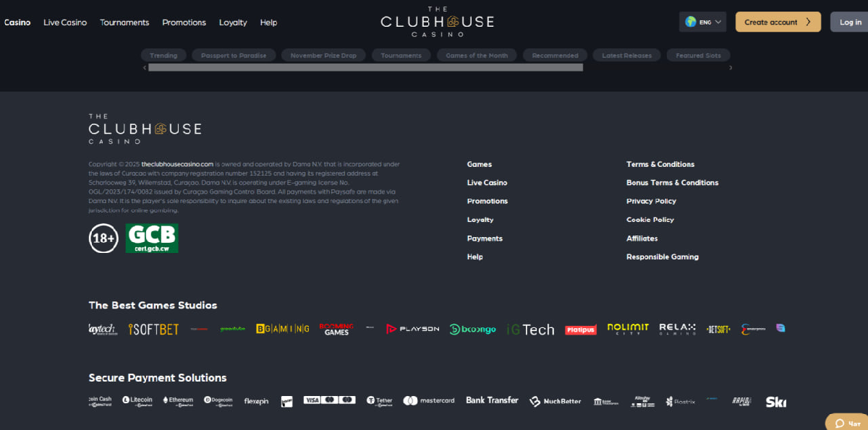Screen dimensions: 868x430
Task: Click the Ethereum payment logo
Action: (x=178, y=400)
